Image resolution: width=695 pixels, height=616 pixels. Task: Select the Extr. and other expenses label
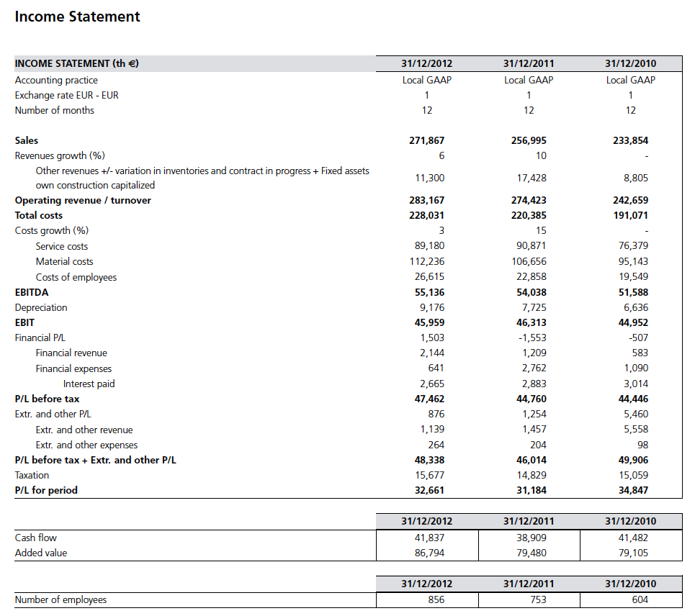pos(87,445)
